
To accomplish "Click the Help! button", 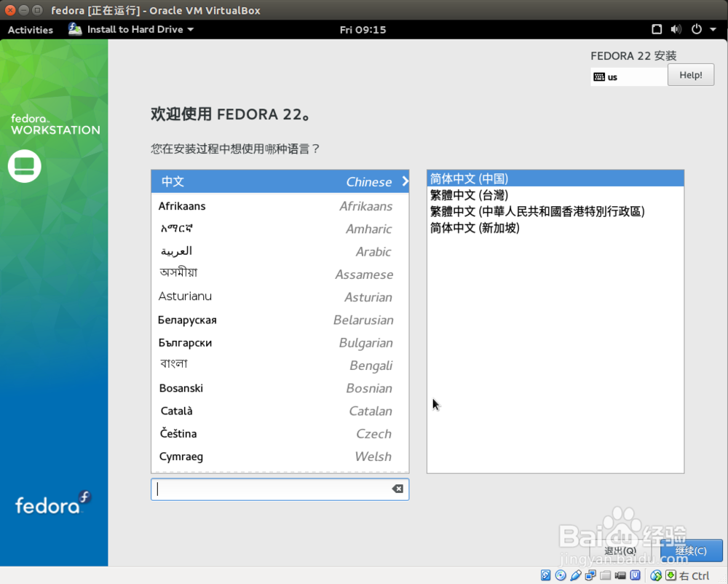I will tap(691, 75).
